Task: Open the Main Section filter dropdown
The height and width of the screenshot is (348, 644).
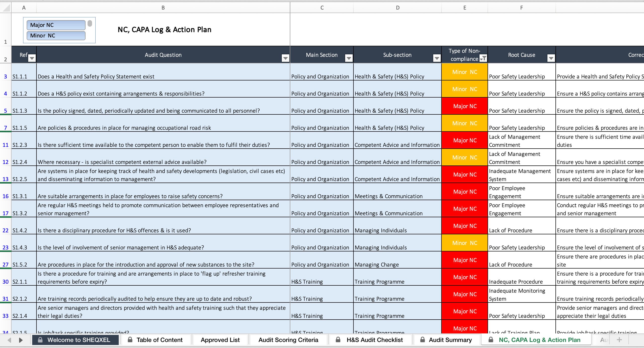Action: pos(349,58)
